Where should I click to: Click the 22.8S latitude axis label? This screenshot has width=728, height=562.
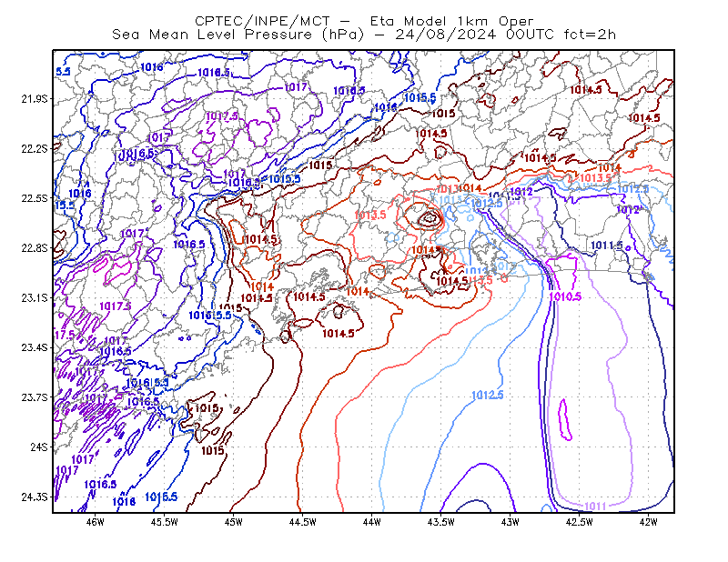coord(34,248)
